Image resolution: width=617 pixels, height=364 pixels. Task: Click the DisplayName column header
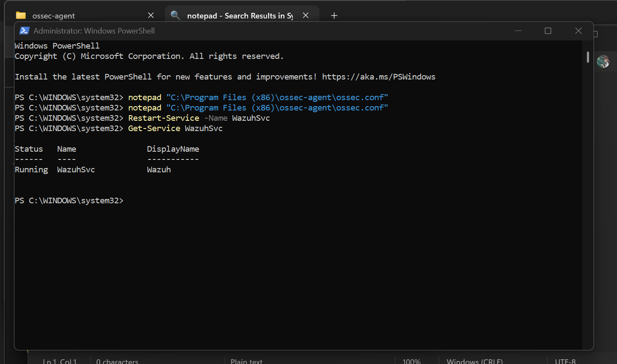click(x=173, y=149)
